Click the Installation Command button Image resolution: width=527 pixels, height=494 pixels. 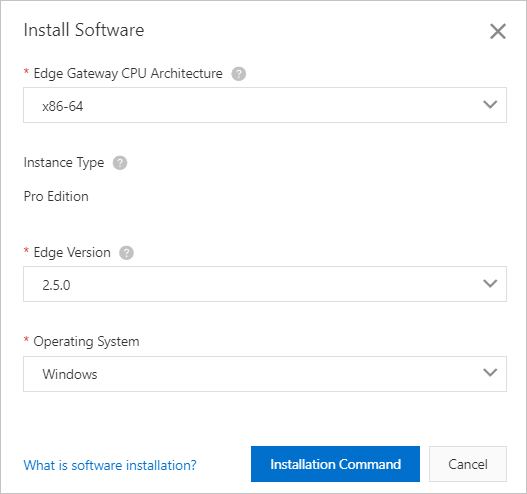coord(335,464)
